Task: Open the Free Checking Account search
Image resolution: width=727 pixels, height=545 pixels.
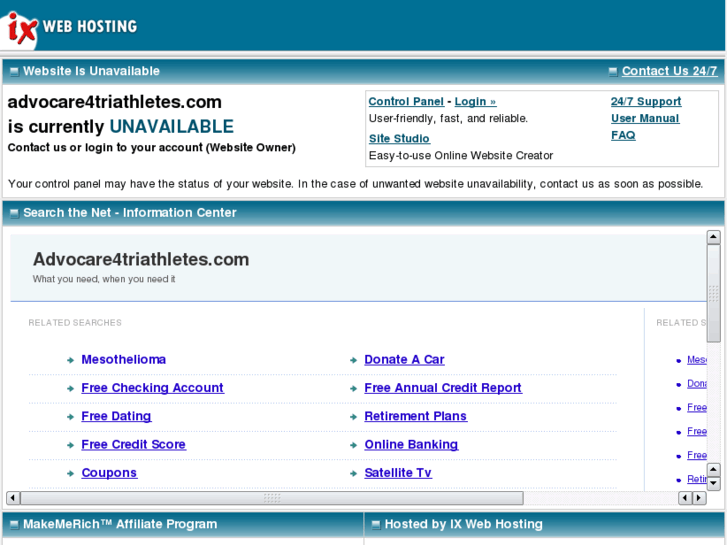Action: coord(153,388)
